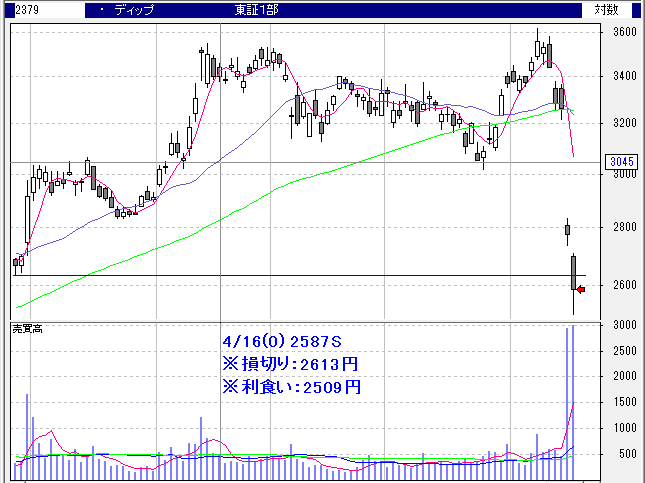
Task: Click the boxed 3045 price label
Action: pos(619,162)
